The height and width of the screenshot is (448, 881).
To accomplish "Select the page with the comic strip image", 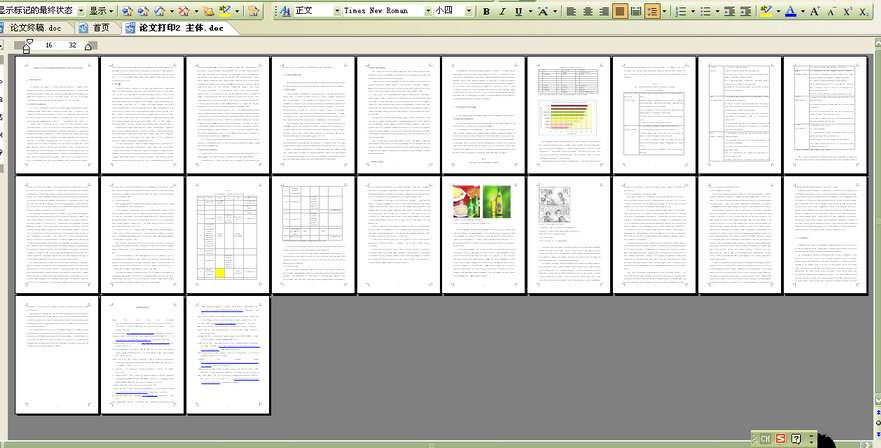I will 569,234.
